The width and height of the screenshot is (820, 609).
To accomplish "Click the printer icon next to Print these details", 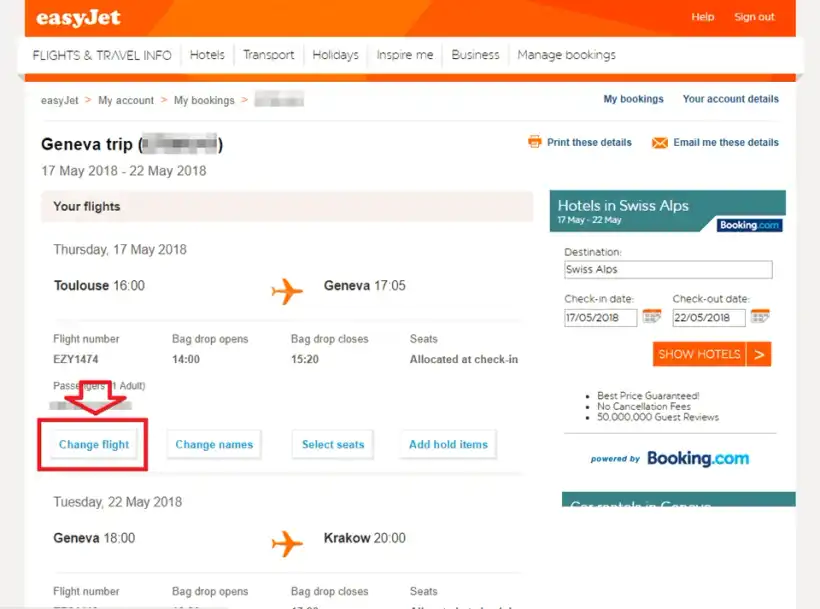I will (x=536, y=142).
